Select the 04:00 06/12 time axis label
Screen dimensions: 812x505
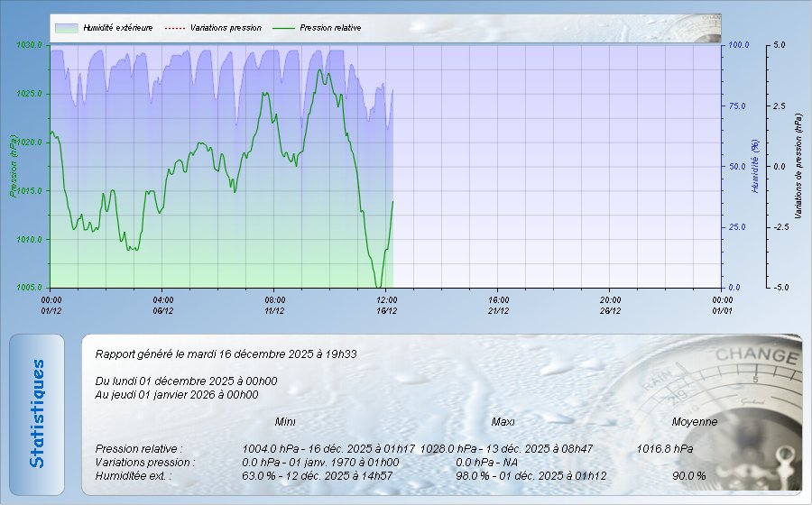coord(163,305)
